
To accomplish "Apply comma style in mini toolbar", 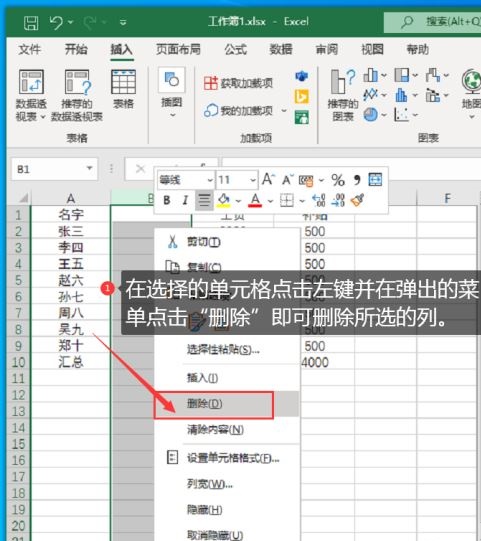I will [x=357, y=180].
